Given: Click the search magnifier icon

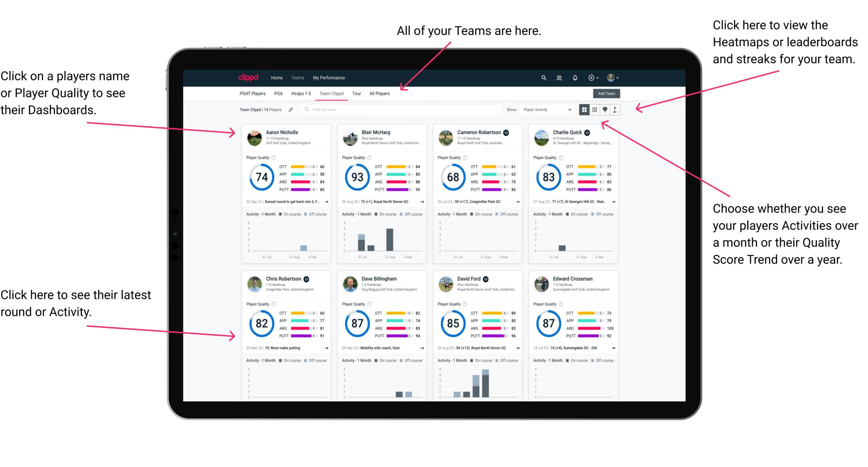Looking at the screenshot, I should (x=543, y=77).
